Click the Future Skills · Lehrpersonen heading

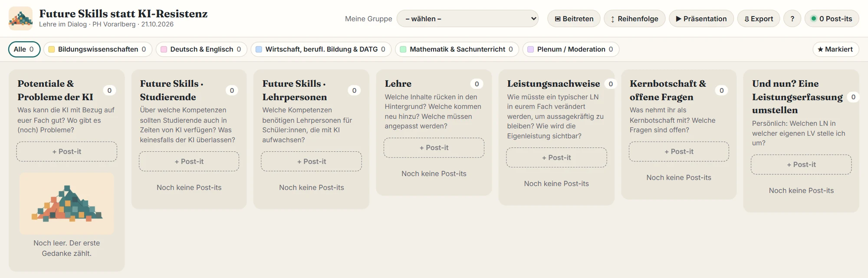[295, 90]
